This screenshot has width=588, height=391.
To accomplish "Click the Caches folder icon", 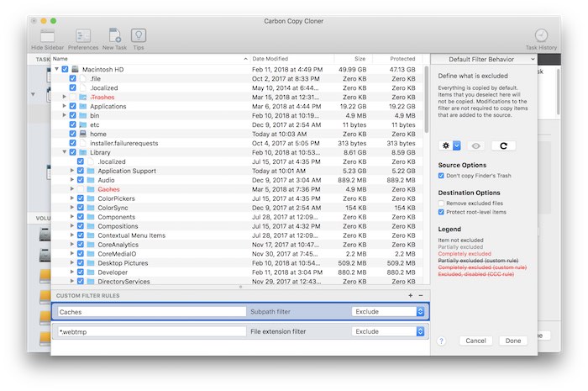I will [x=91, y=189].
